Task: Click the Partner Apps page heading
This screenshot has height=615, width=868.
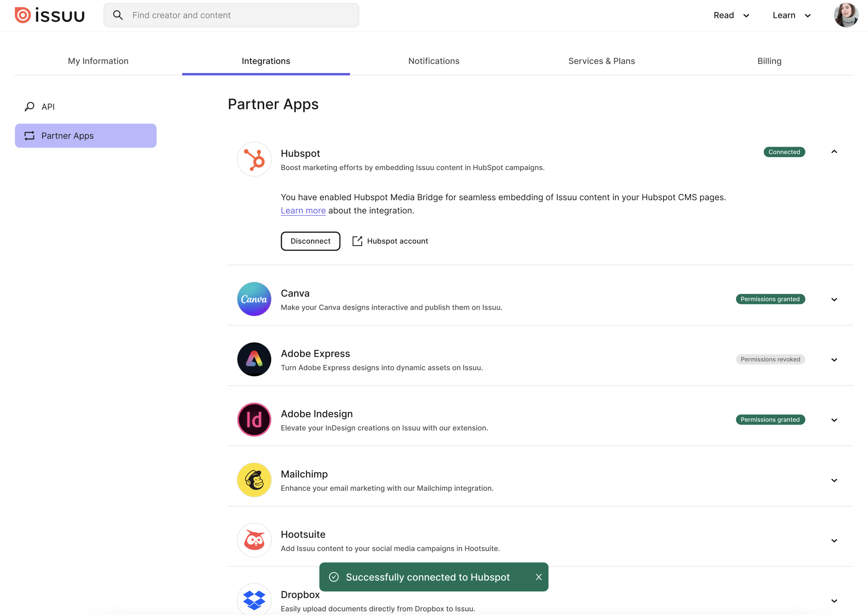Action: 273,104
